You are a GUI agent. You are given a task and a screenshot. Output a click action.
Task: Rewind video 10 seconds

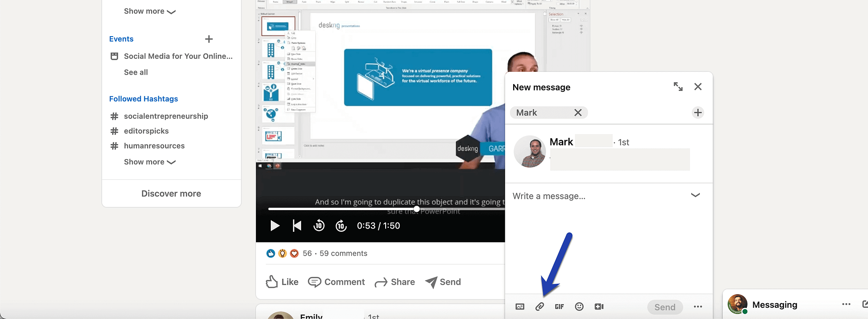coord(319,225)
